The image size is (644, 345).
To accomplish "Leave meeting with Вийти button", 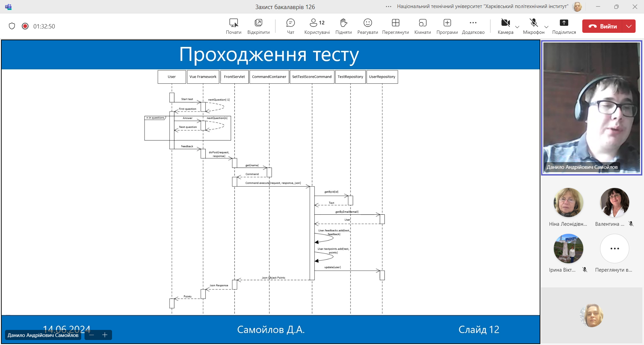I will pyautogui.click(x=602, y=26).
